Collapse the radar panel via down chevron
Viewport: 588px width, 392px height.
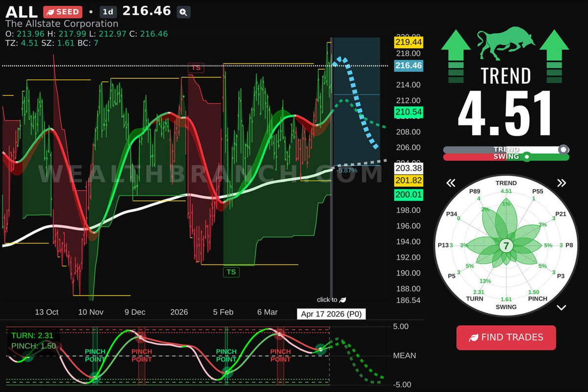tap(563, 309)
